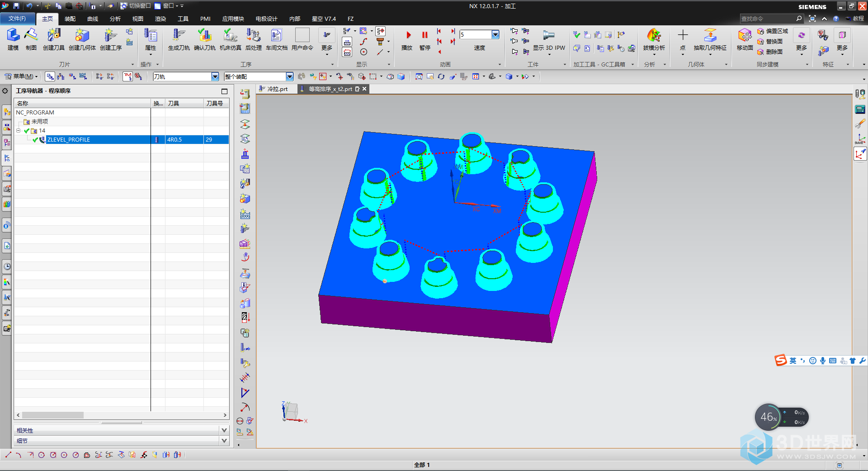
Task: Open resource bar settings gear icon
Action: pos(5,91)
